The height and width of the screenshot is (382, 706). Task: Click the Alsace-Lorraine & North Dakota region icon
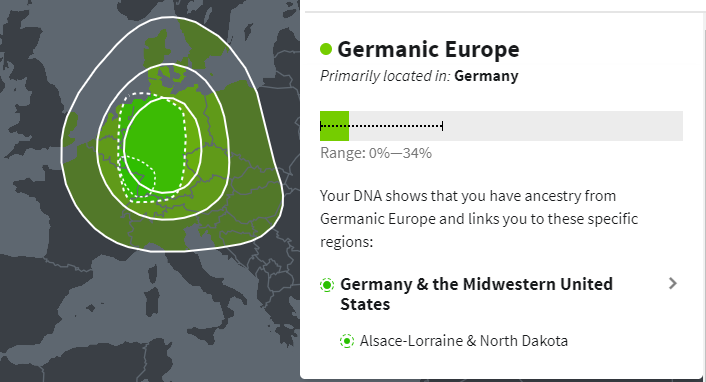point(347,341)
